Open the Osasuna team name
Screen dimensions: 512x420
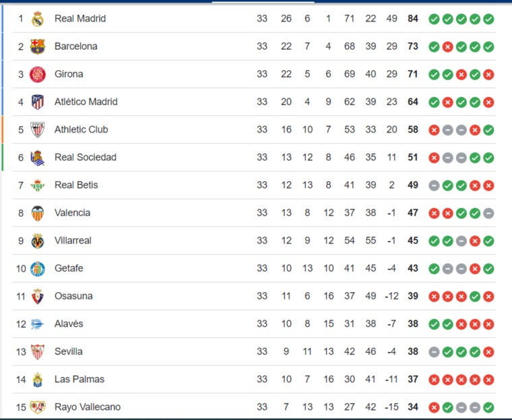73,296
